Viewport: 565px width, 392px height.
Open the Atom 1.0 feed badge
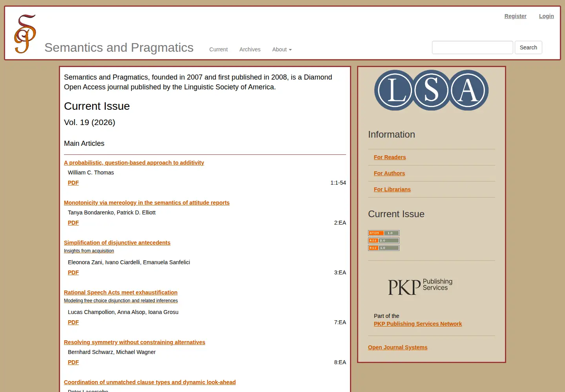click(x=384, y=233)
